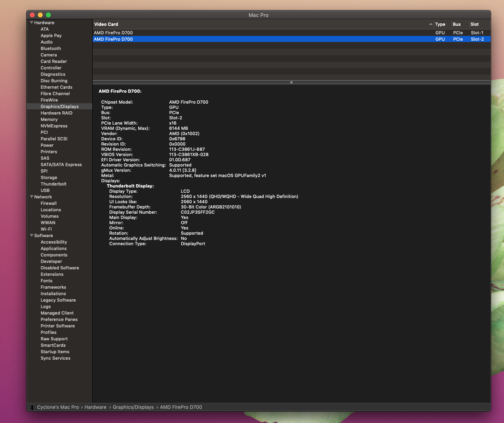Select Graphics/Displays in the sidebar
Image resolution: width=504 pixels, height=423 pixels.
click(59, 106)
